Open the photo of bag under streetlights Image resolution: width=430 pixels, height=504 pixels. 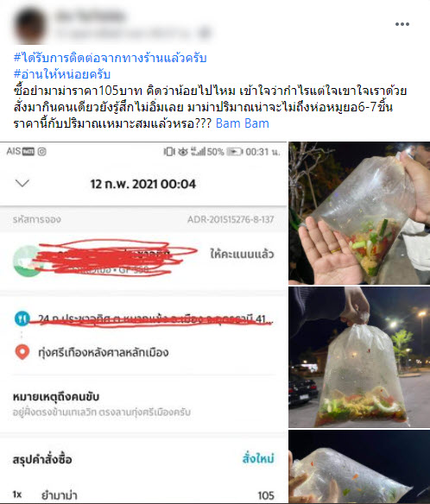coord(359,357)
